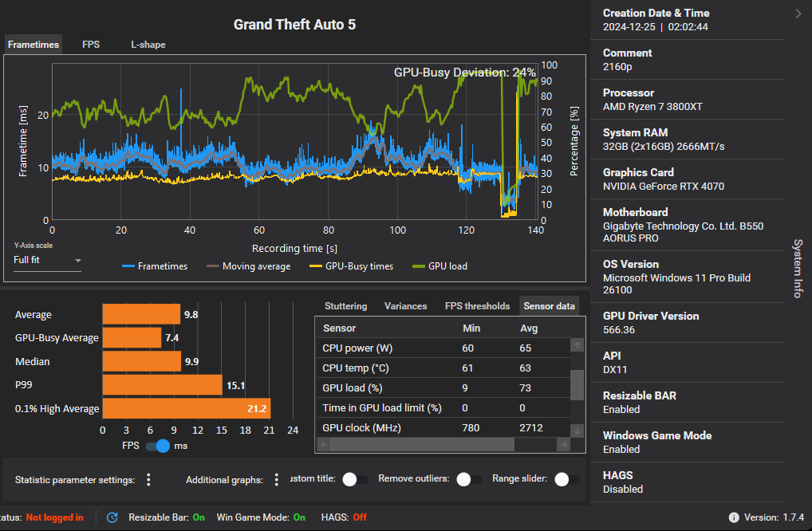This screenshot has height=531, width=812.
Task: Click Processor value AMD Ryzen 7 3800XT
Action: [x=652, y=107]
